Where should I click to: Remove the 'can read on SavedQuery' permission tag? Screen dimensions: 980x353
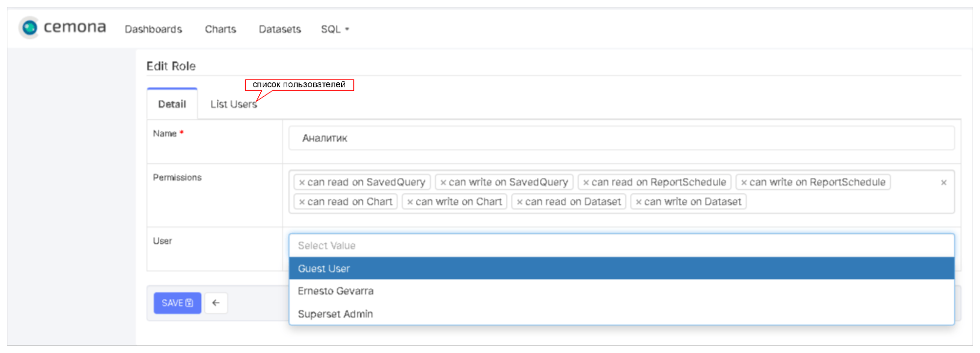tap(302, 182)
